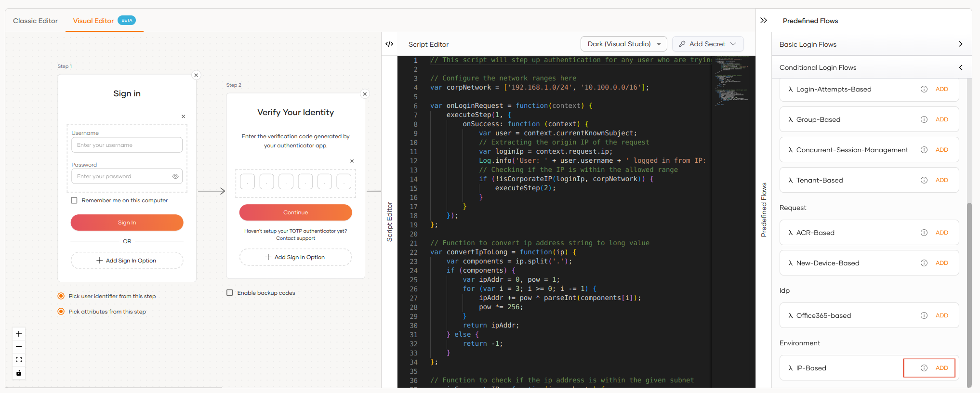This screenshot has width=980, height=393.
Task: Toggle the canvas lock icon
Action: pos(19,373)
